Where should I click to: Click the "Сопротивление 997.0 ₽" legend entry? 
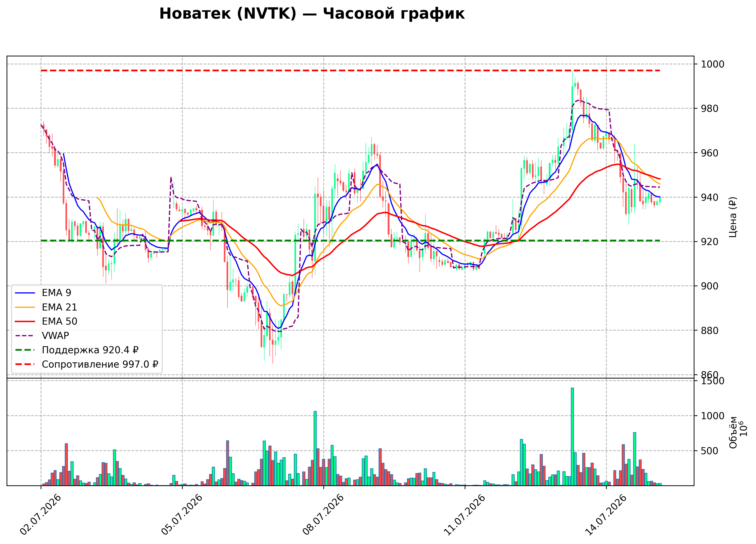point(100,365)
